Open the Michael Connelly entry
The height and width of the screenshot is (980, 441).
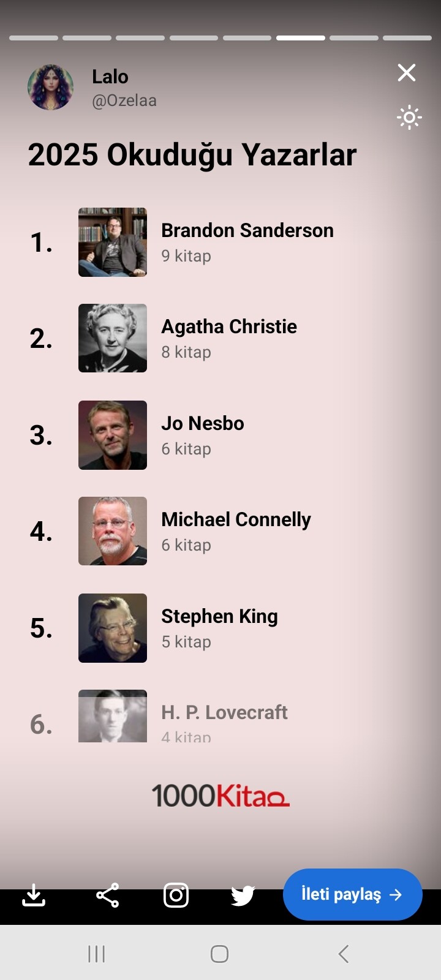[x=236, y=520]
